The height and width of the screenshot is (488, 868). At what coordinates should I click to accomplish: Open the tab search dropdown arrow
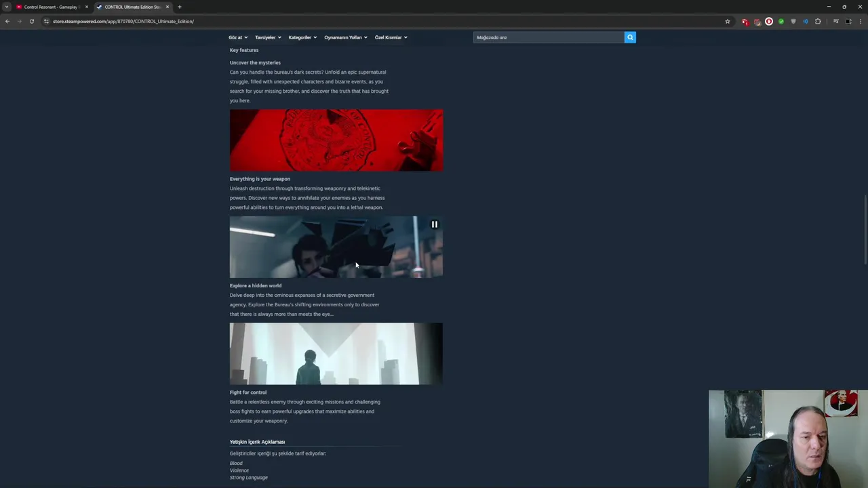coord(7,7)
